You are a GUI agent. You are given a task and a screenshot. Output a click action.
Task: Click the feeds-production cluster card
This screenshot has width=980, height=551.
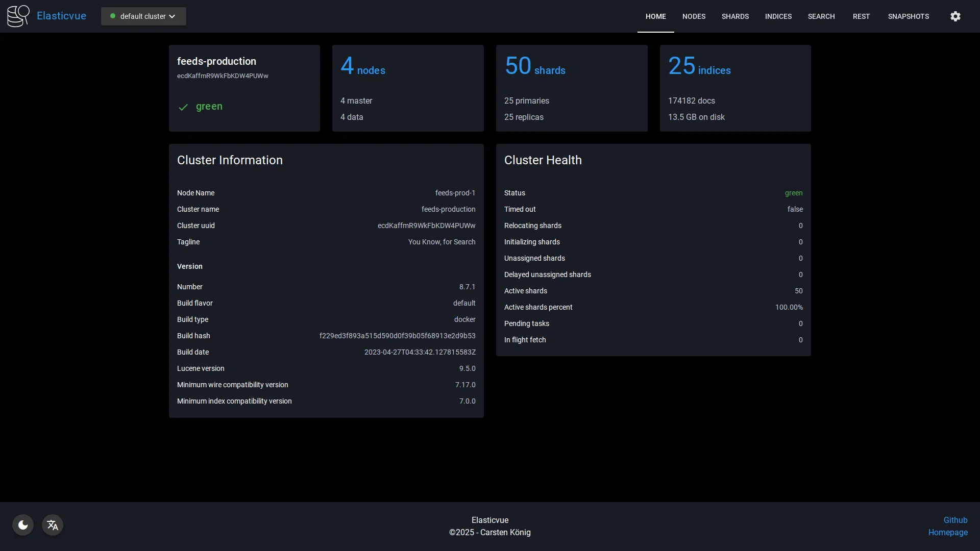click(244, 88)
